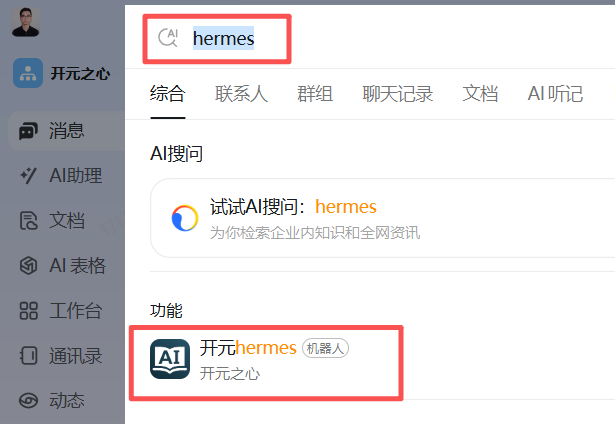The image size is (615, 424).
Task: Click the 功能 section heading
Action: point(166,311)
